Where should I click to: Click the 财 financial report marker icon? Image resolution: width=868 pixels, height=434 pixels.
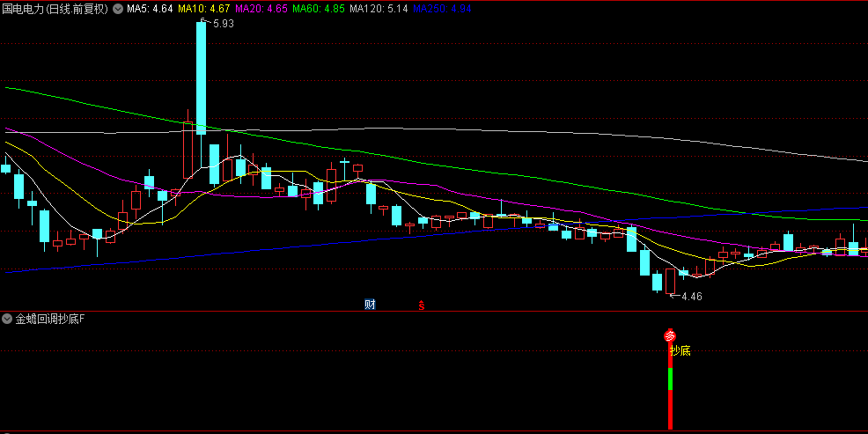pyautogui.click(x=370, y=304)
